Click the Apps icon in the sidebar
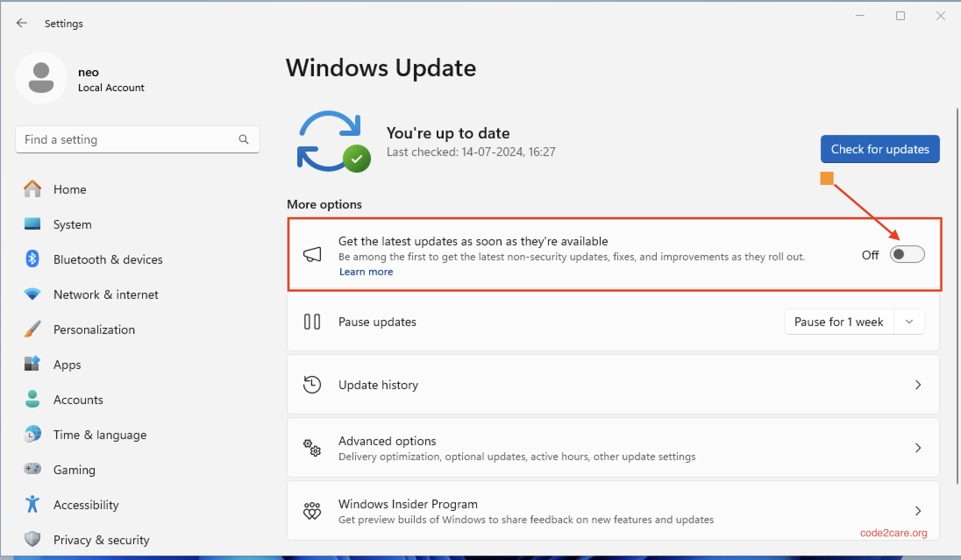Image resolution: width=961 pixels, height=560 pixels. point(32,364)
